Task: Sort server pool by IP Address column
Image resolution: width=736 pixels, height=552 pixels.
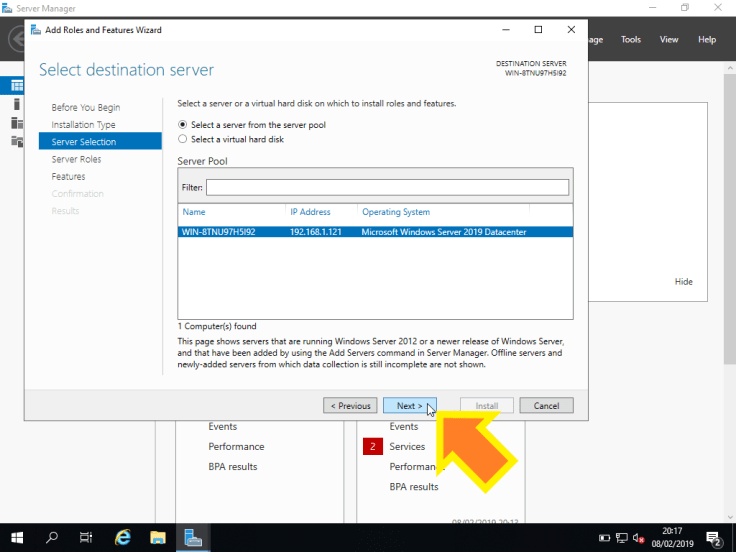Action: [309, 212]
